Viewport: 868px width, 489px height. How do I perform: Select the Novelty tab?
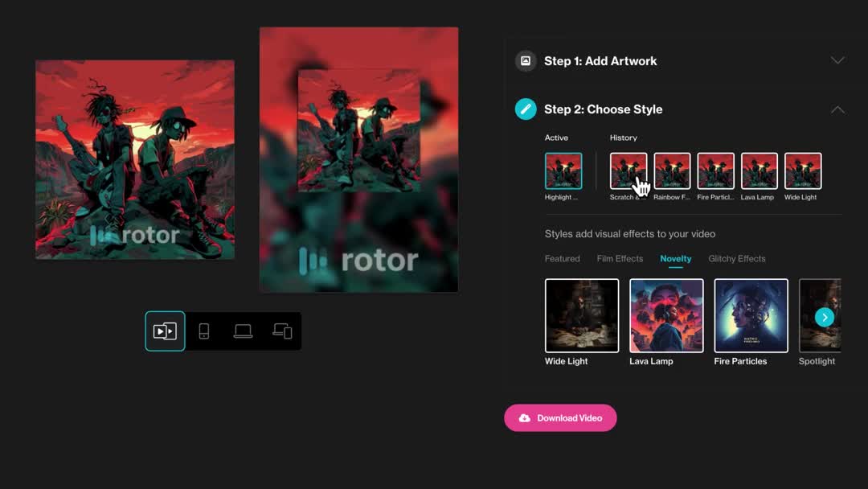(675, 259)
